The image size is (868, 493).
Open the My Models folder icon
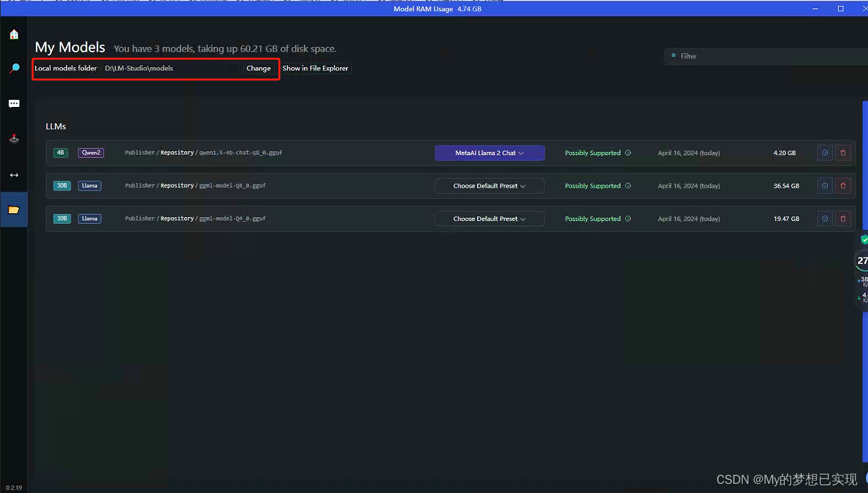[14, 210]
